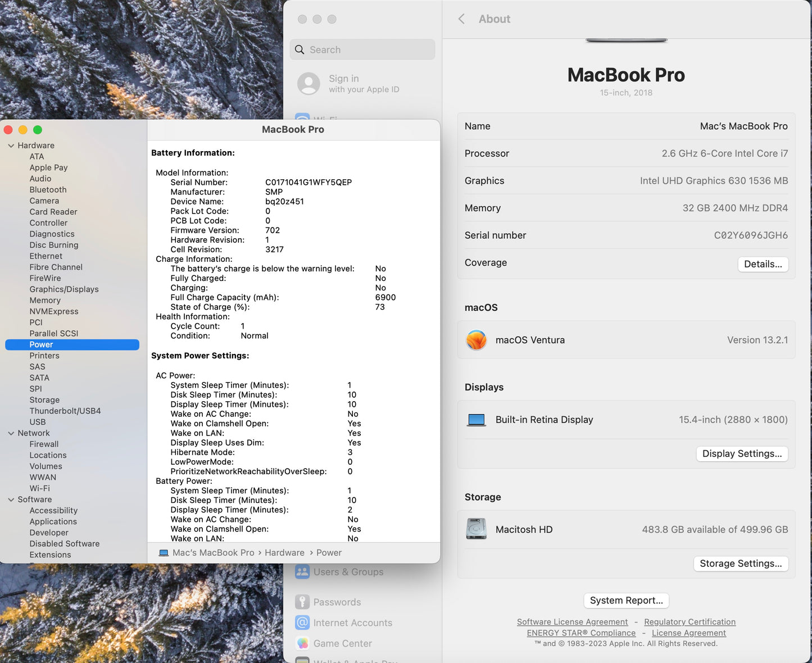
Task: Select Bluetooth in the Hardware list
Action: [x=48, y=189]
